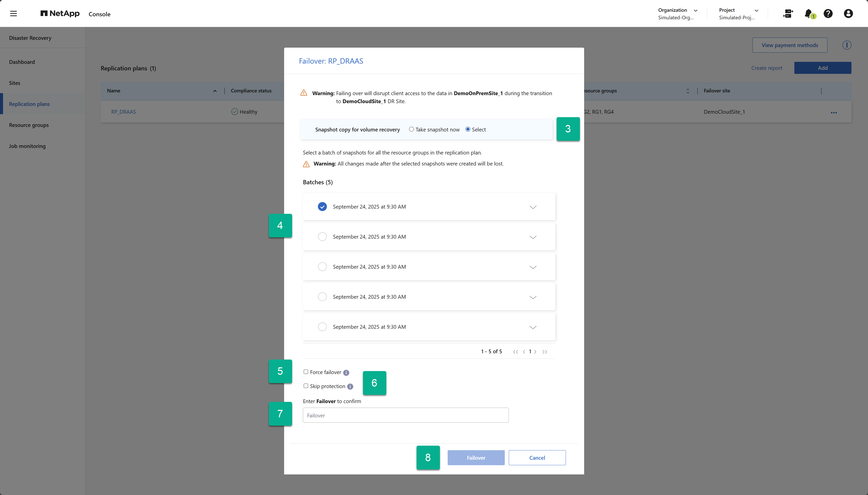The image size is (868, 495).
Task: Open the user account profile icon
Action: (x=848, y=14)
